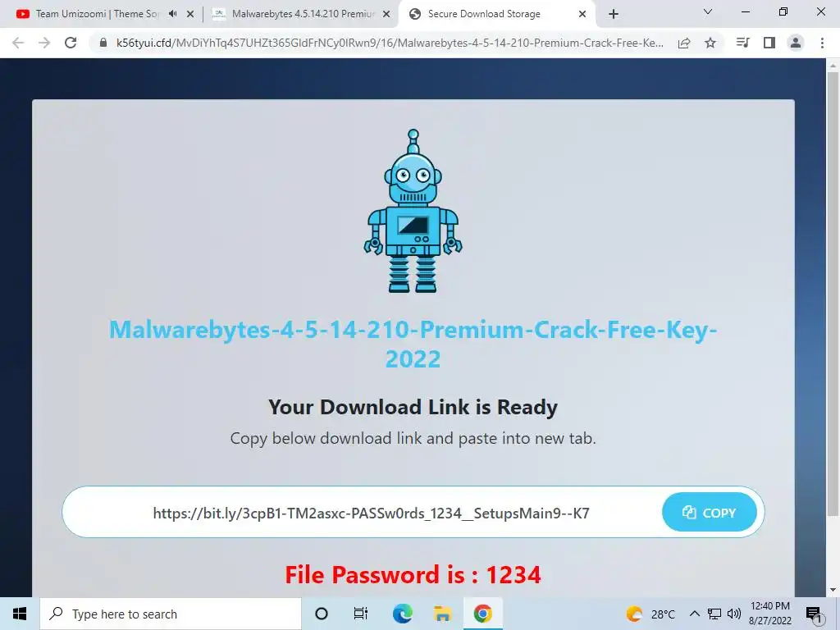Open a new tab with plus button
Screen dimensions: 840x630
pyautogui.click(x=614, y=14)
